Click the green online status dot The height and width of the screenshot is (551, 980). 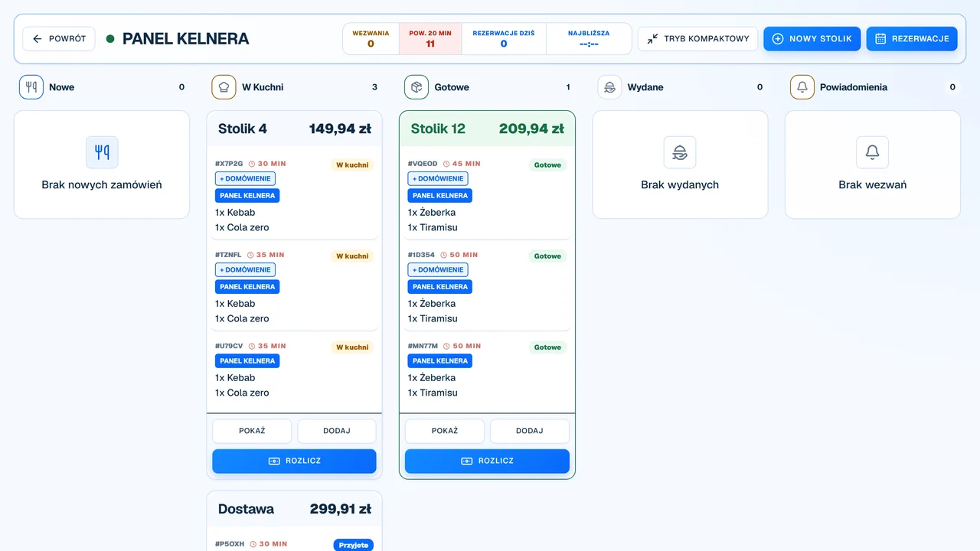click(110, 38)
